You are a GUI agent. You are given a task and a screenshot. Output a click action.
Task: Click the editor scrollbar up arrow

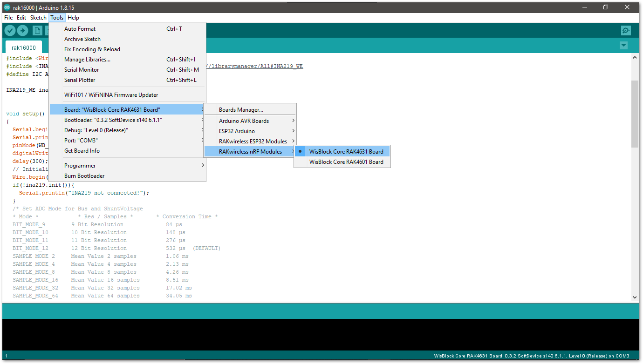635,57
